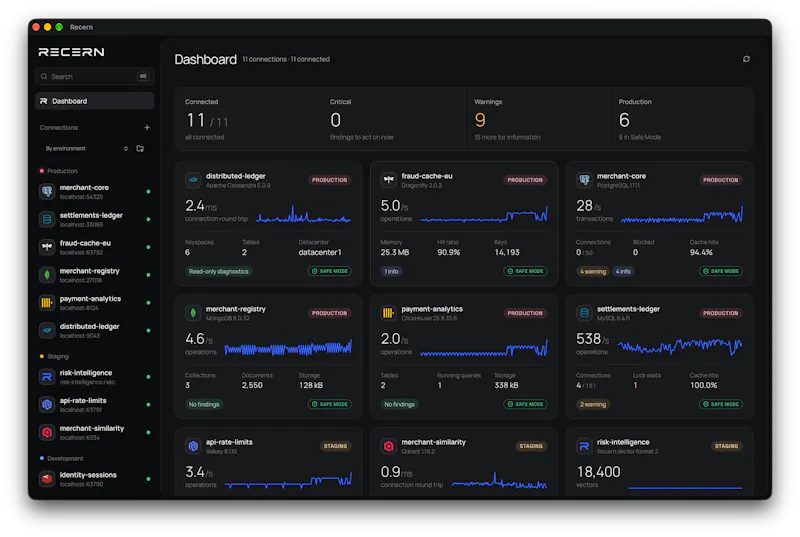The height and width of the screenshot is (537, 800).
Task: Click distributed-ledger Cassandra icon in sidebar
Action: coord(47,330)
